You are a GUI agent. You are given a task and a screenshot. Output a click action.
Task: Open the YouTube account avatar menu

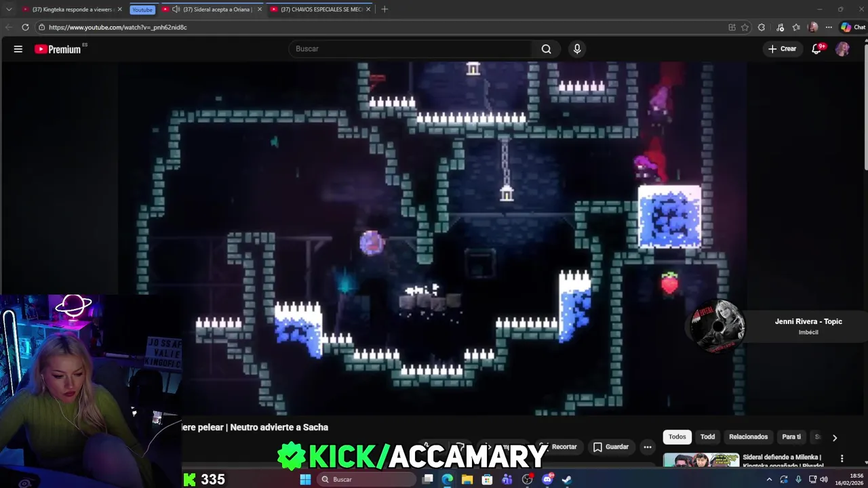pos(842,49)
